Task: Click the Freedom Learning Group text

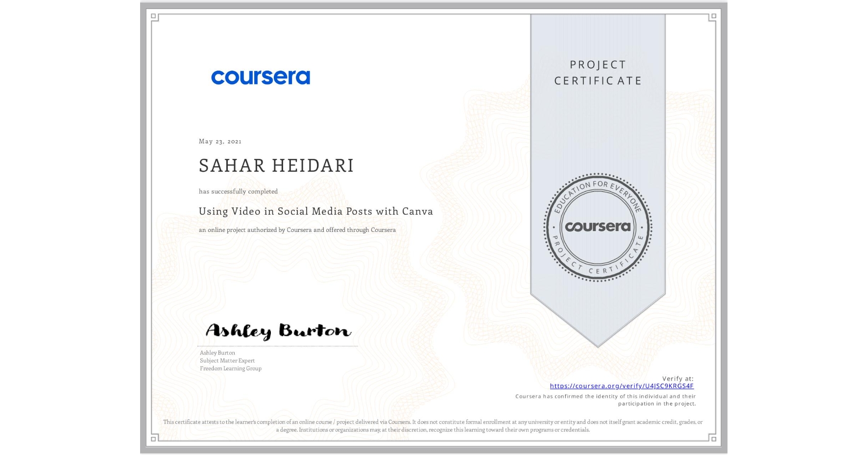Action: pos(231,368)
